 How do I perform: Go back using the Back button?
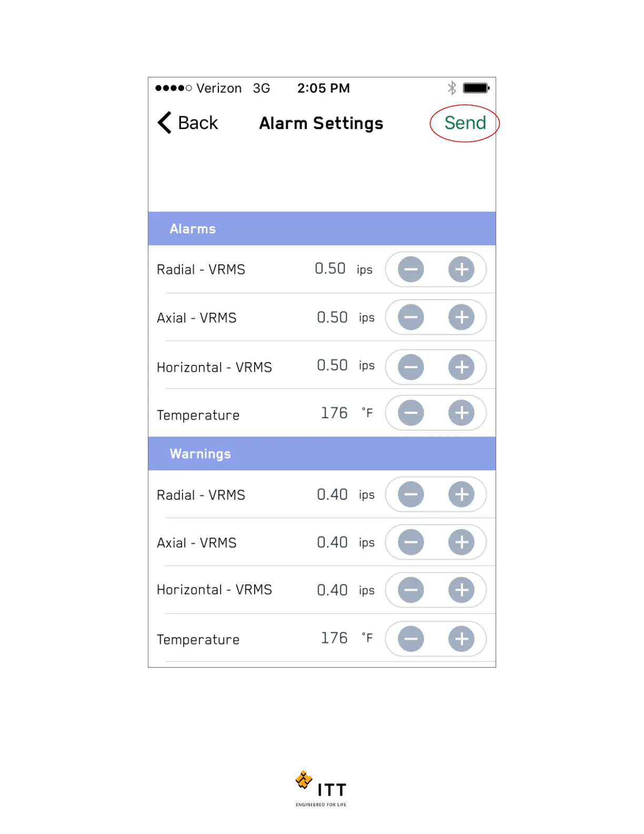click(188, 123)
